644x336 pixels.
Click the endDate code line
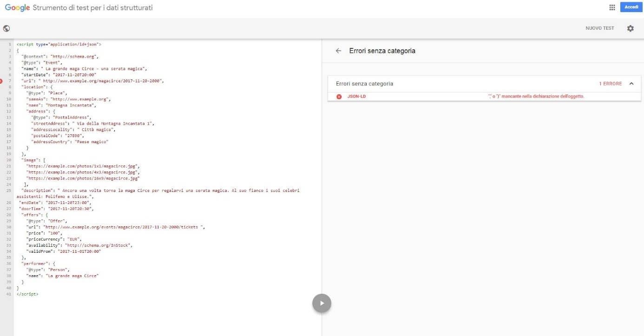coord(55,203)
